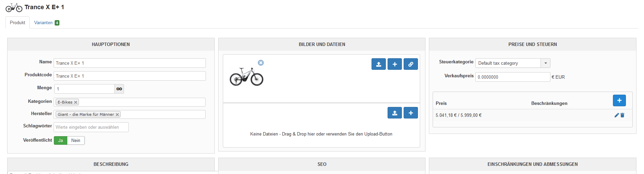This screenshot has width=644, height=174.
Task: Set Veröffentlicht to Nein
Action: point(76,140)
